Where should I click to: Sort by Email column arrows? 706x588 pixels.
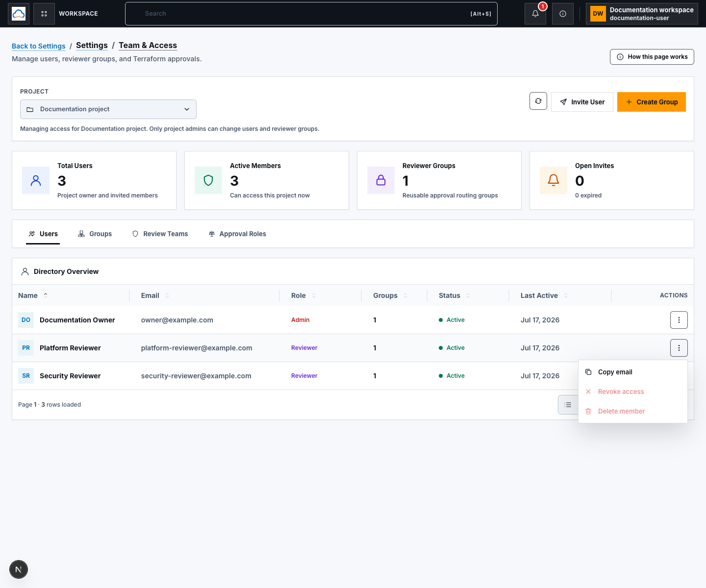pos(167,295)
